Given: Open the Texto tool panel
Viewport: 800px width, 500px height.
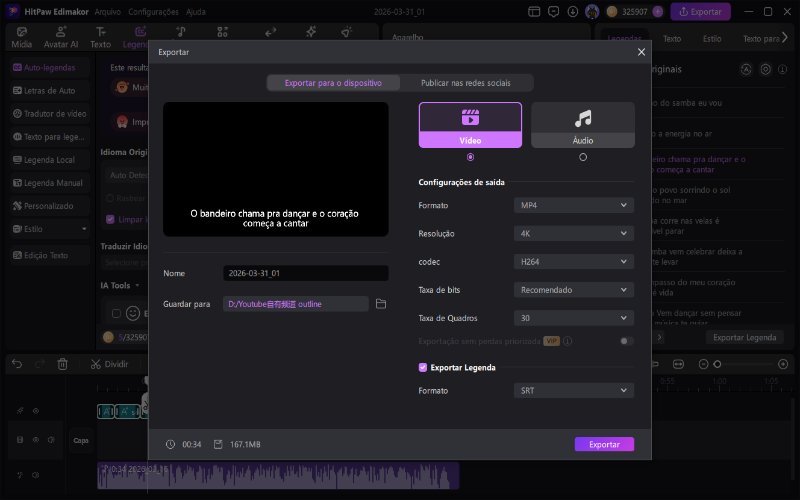Looking at the screenshot, I should tap(101, 37).
